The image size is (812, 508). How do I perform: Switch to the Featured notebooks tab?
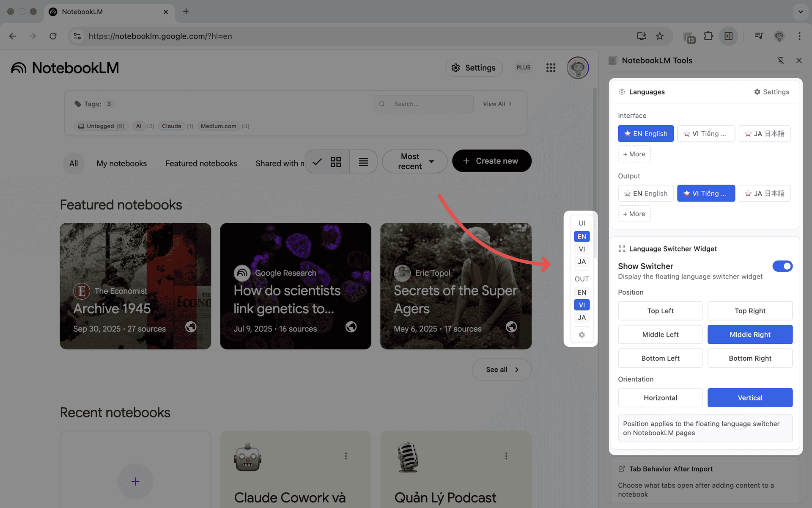pos(201,163)
